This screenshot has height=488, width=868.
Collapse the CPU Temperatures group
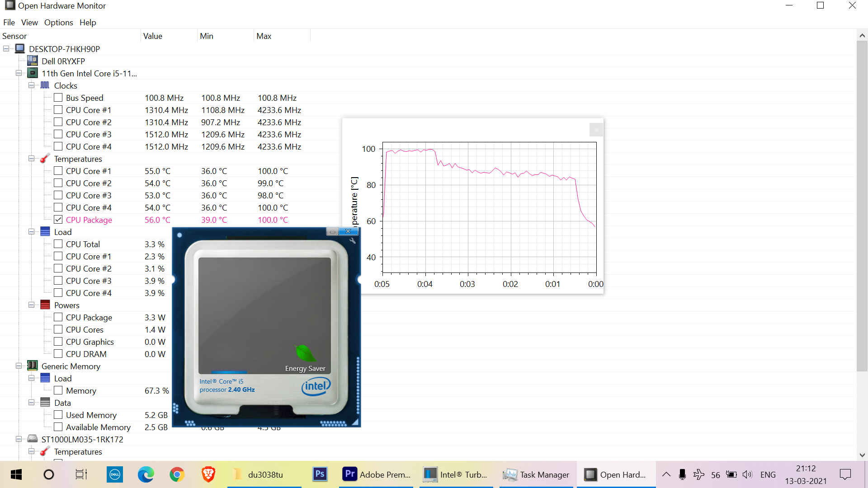pos(31,158)
